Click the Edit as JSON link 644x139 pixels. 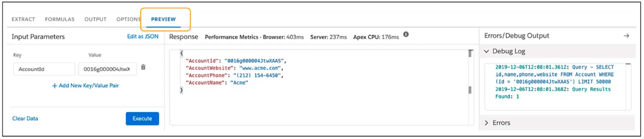coord(143,36)
